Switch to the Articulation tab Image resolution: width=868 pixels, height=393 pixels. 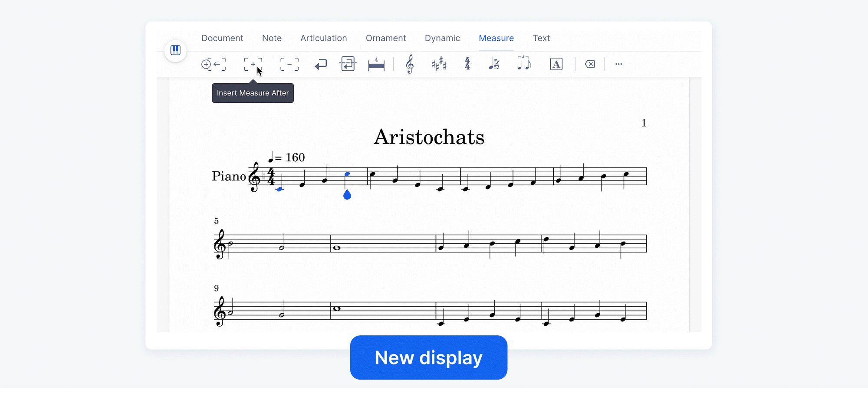[x=323, y=38]
